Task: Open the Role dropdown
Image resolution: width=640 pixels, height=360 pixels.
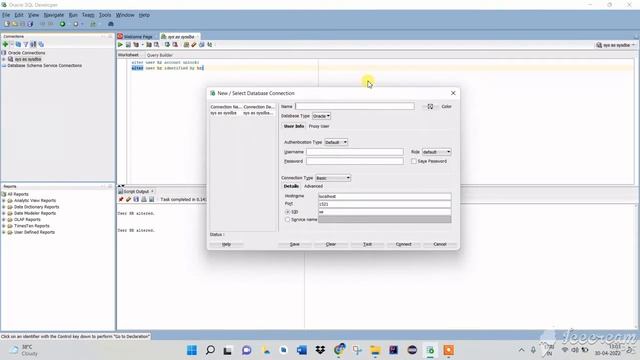Action: tap(436, 152)
